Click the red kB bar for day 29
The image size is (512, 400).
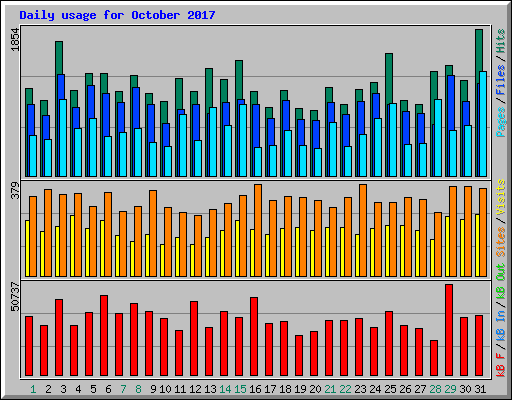point(449,330)
